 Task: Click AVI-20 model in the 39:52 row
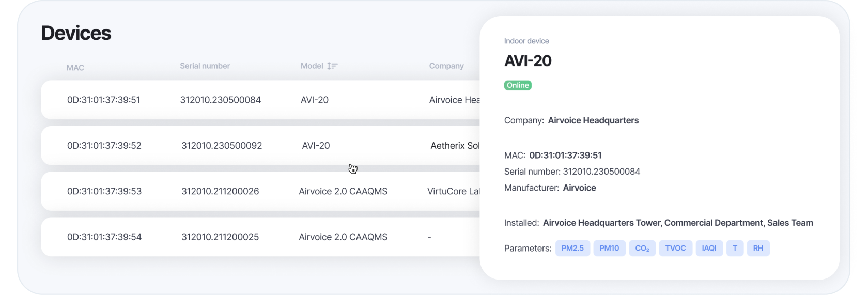click(316, 146)
